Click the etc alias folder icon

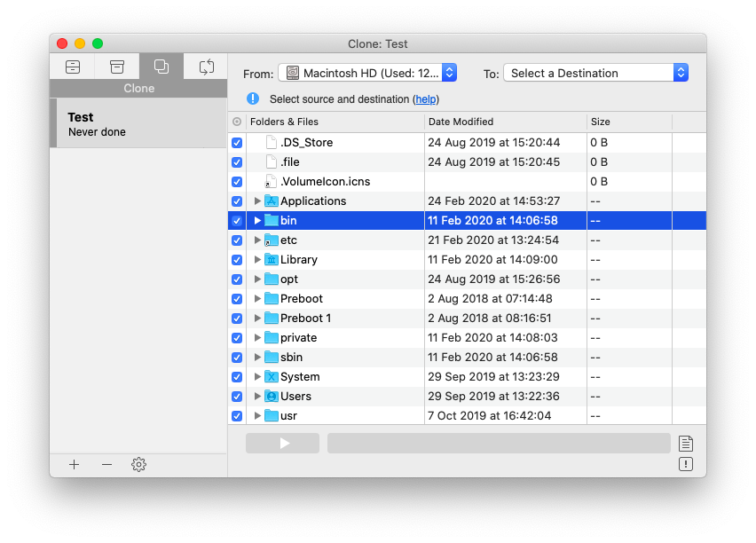point(272,240)
